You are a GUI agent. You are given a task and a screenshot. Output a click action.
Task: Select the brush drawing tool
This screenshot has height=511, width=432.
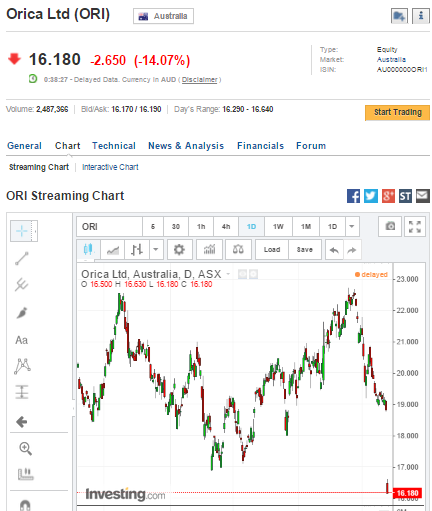coord(22,313)
